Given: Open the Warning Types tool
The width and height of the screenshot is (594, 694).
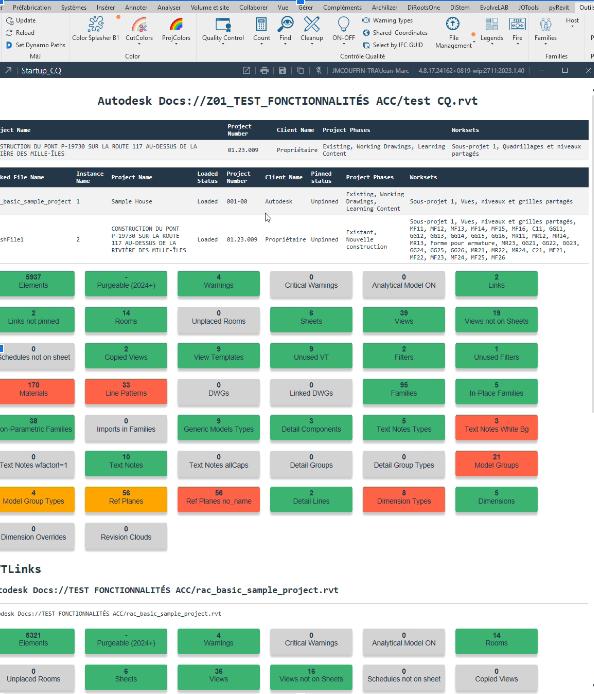Looking at the screenshot, I should click(x=387, y=20).
